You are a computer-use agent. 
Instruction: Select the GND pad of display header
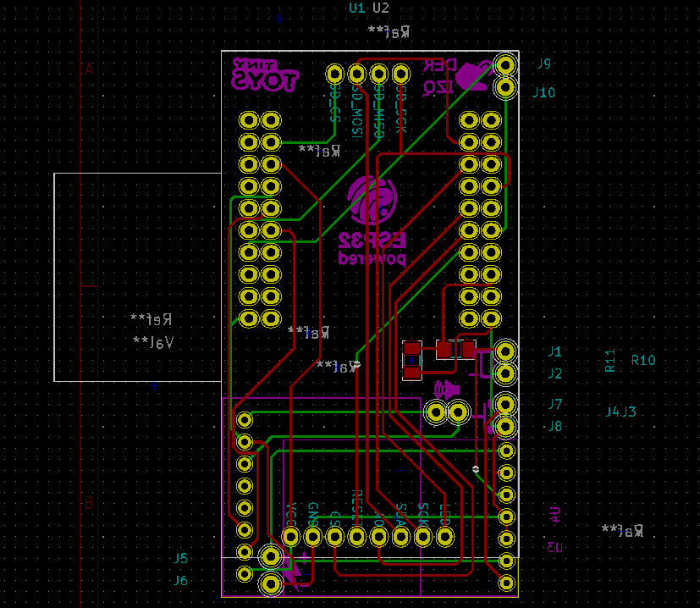point(313,537)
